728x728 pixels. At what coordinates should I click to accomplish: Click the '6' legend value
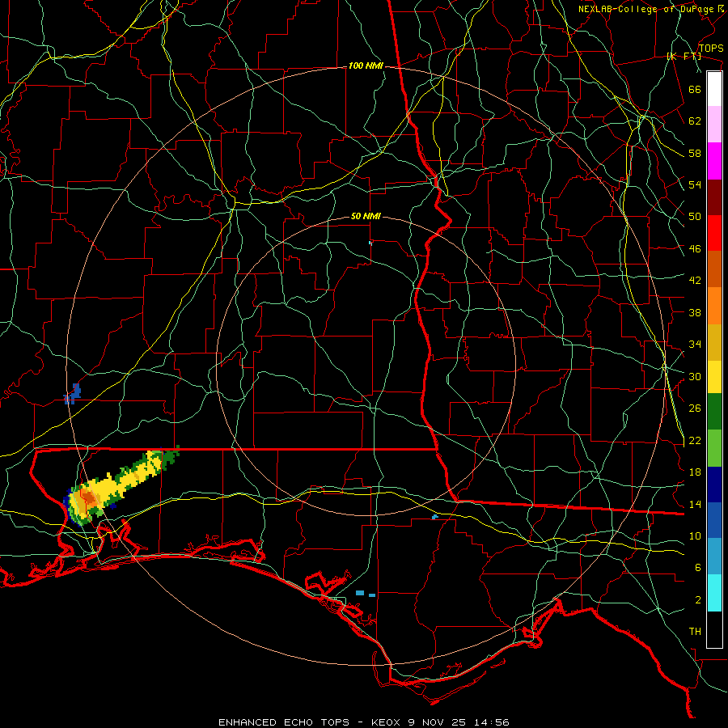pyautogui.click(x=698, y=568)
